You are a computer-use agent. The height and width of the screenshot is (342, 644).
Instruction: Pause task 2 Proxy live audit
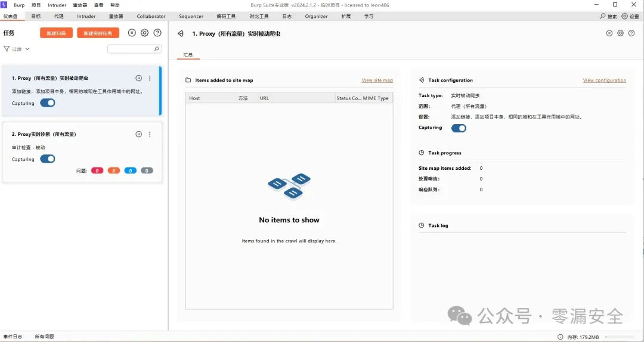point(139,134)
